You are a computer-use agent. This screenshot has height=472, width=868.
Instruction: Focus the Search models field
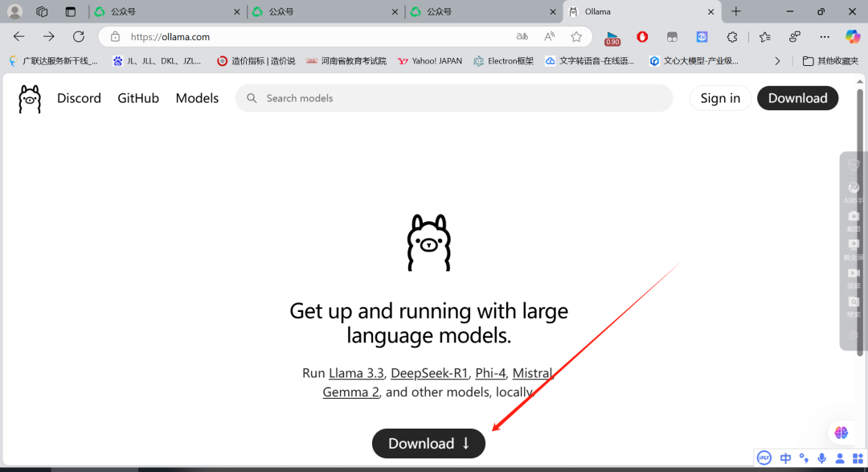point(454,98)
